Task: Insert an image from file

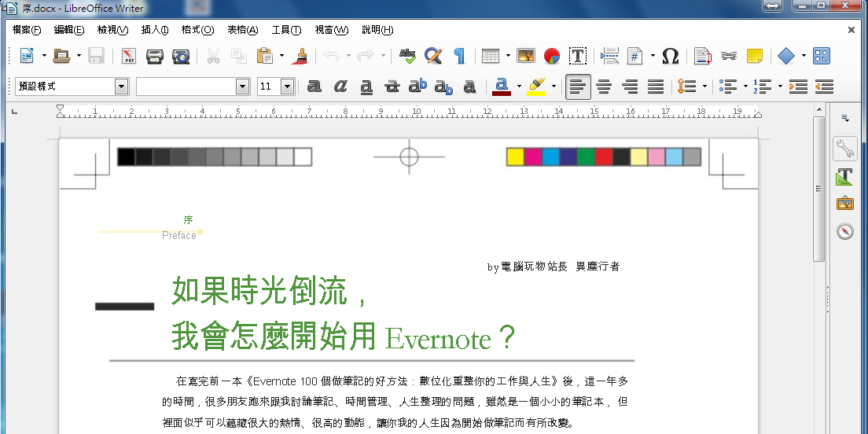Action: (x=525, y=56)
